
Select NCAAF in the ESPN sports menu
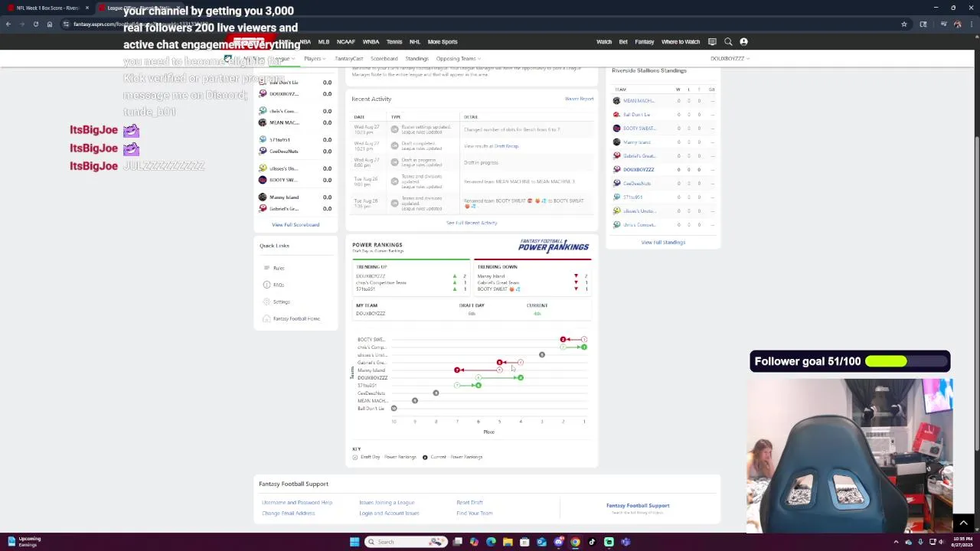point(345,42)
